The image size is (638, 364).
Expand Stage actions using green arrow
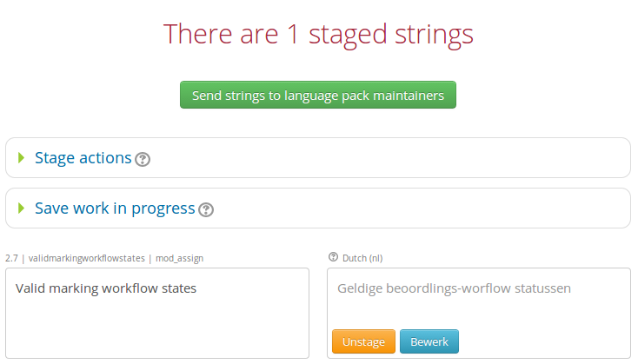tap(22, 158)
